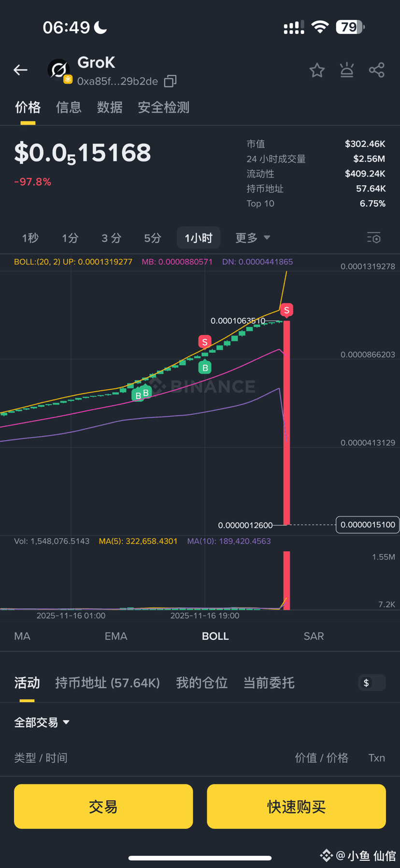The image size is (400, 868).
Task: Tap the MB: 0.0000880571 value
Action: click(x=177, y=262)
